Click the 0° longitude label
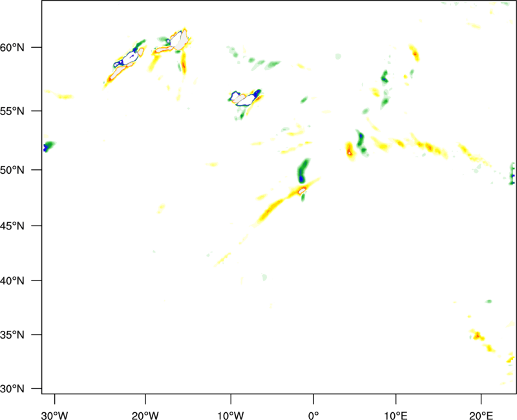Viewport: 517px width, 420px height. tap(313, 415)
